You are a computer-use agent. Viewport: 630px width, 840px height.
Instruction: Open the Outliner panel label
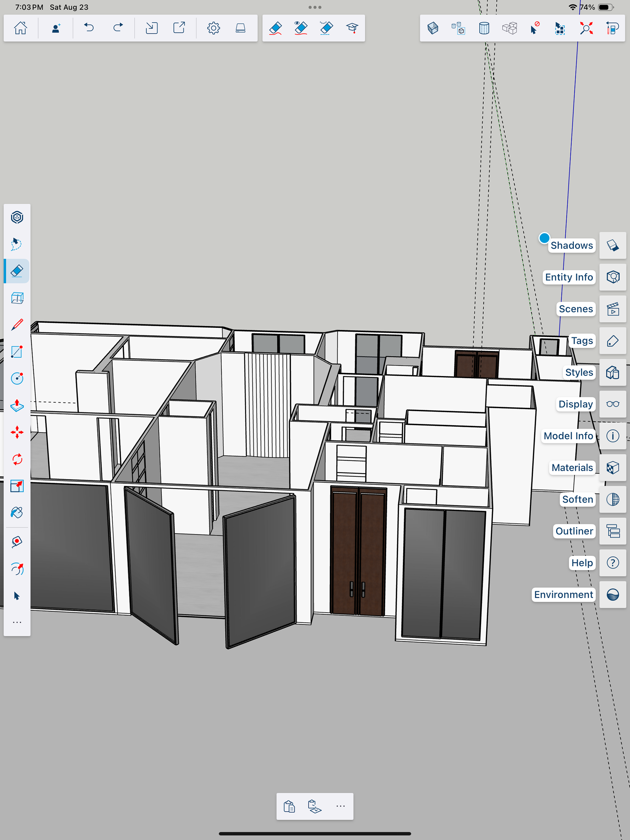[574, 531]
